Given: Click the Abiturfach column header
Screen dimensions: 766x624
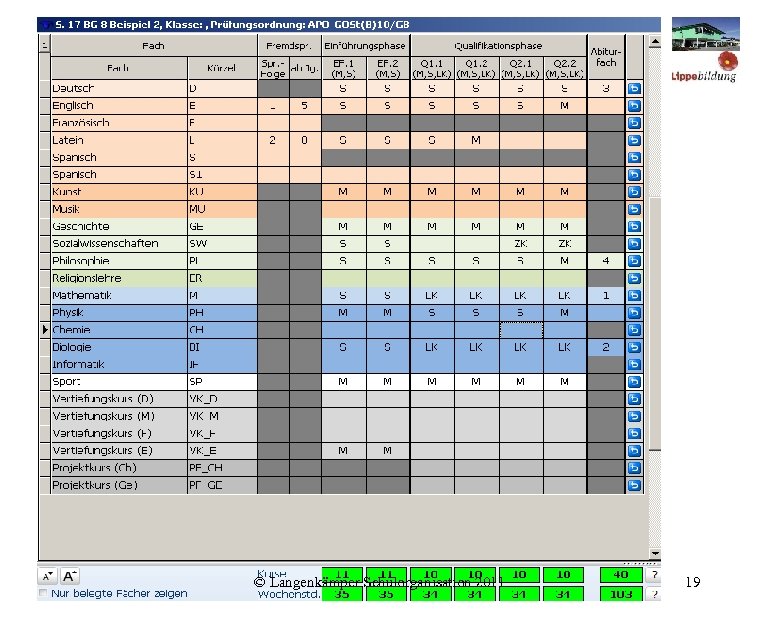Looking at the screenshot, I should click(x=606, y=57).
